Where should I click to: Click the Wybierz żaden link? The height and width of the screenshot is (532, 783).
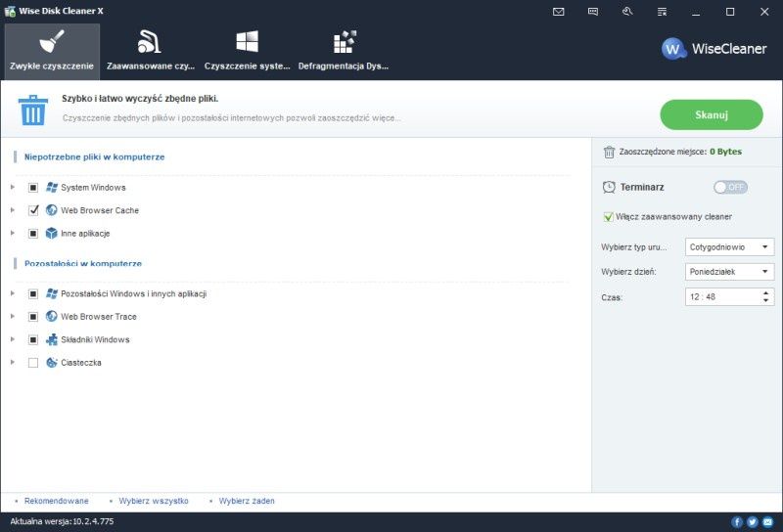click(247, 501)
